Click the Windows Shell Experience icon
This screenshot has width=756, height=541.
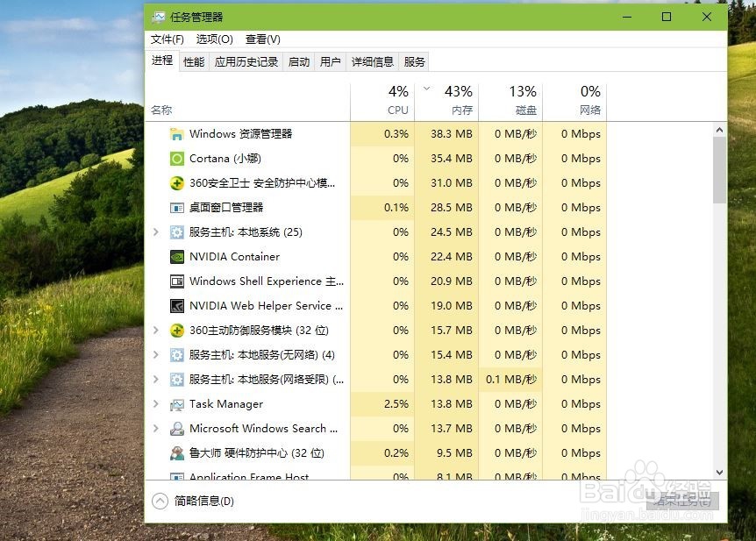point(177,281)
